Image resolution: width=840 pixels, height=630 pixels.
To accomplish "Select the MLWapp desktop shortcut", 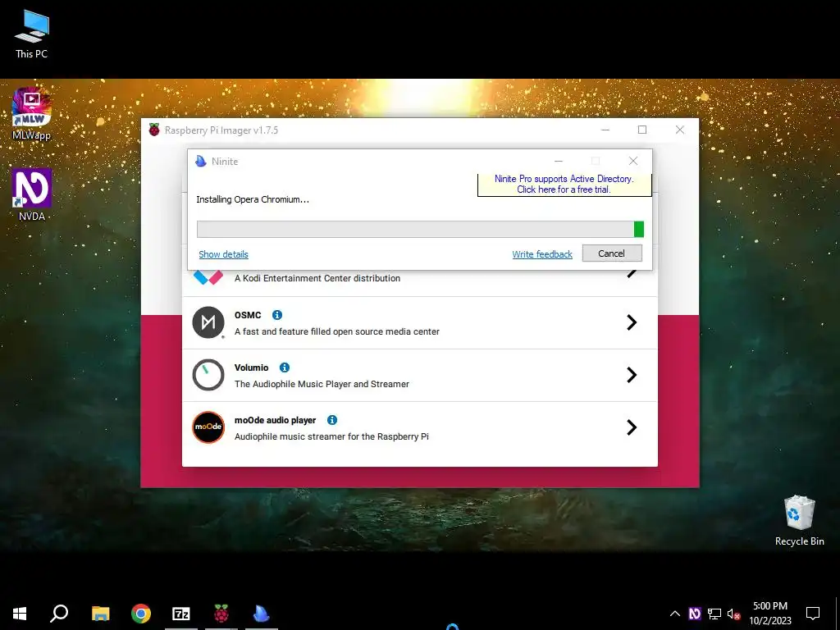I will [x=32, y=113].
